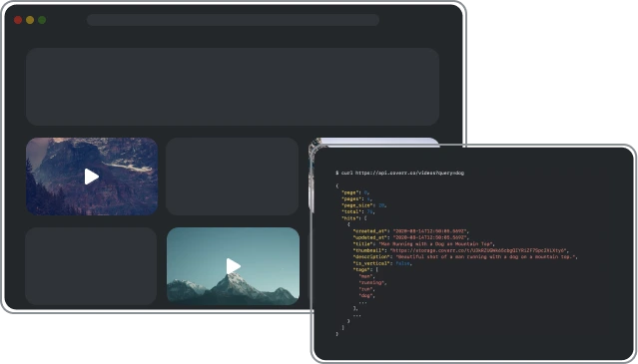Viewport: 638px width, 364px height.
Task: Play the teal snowy peak video
Action: click(x=234, y=266)
